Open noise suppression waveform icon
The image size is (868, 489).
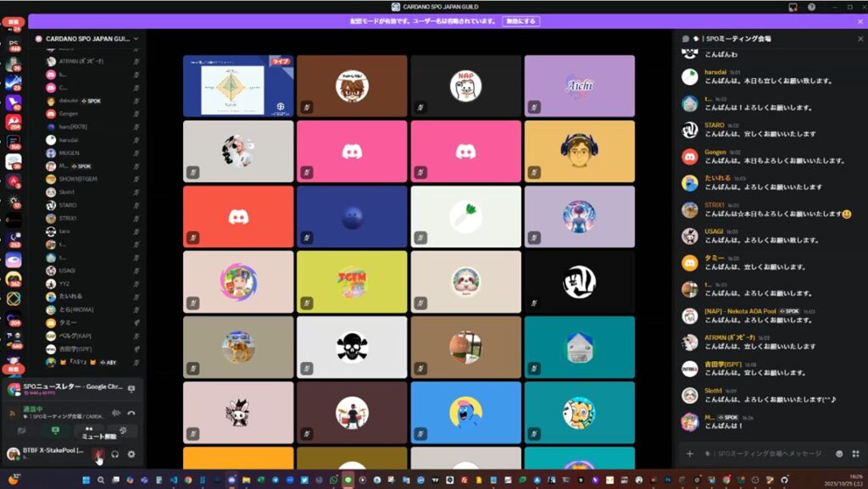116,413
